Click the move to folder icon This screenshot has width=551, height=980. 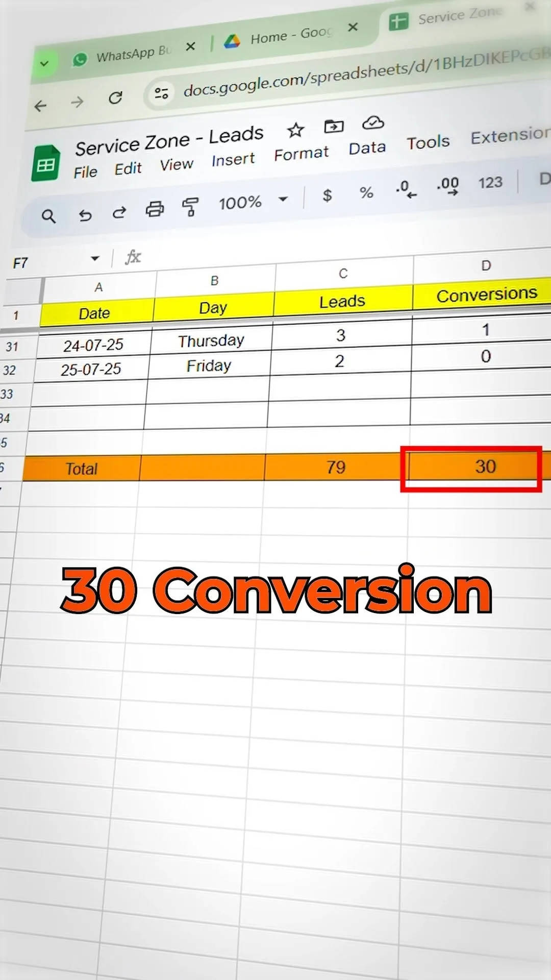pos(334,126)
